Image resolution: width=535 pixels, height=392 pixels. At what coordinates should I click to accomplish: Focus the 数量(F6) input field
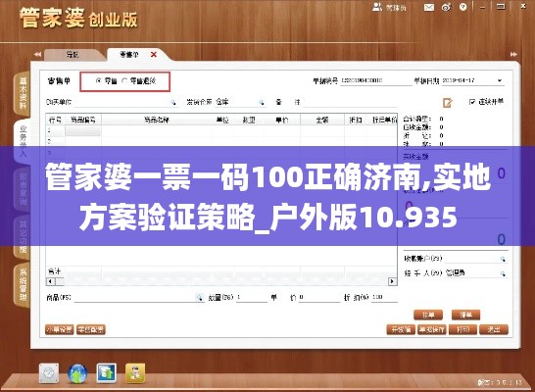coord(252,298)
